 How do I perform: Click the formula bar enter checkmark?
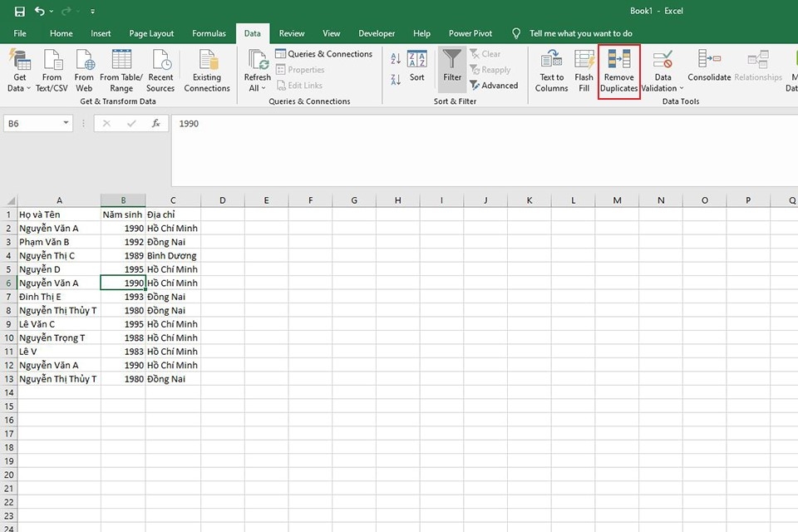(x=131, y=123)
